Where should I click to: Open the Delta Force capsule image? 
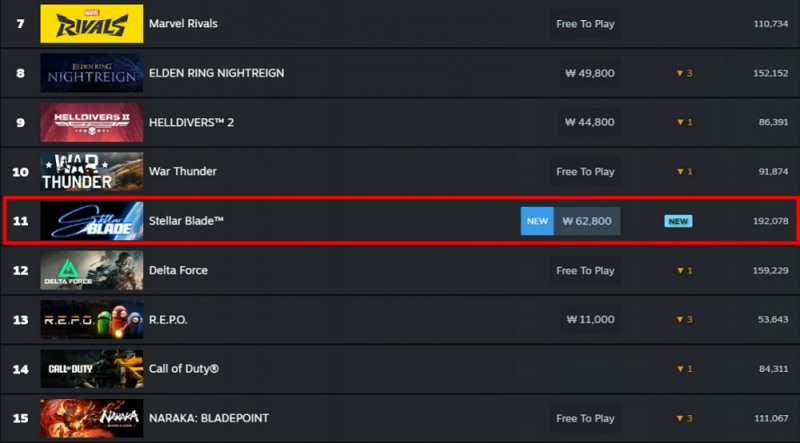pos(91,270)
